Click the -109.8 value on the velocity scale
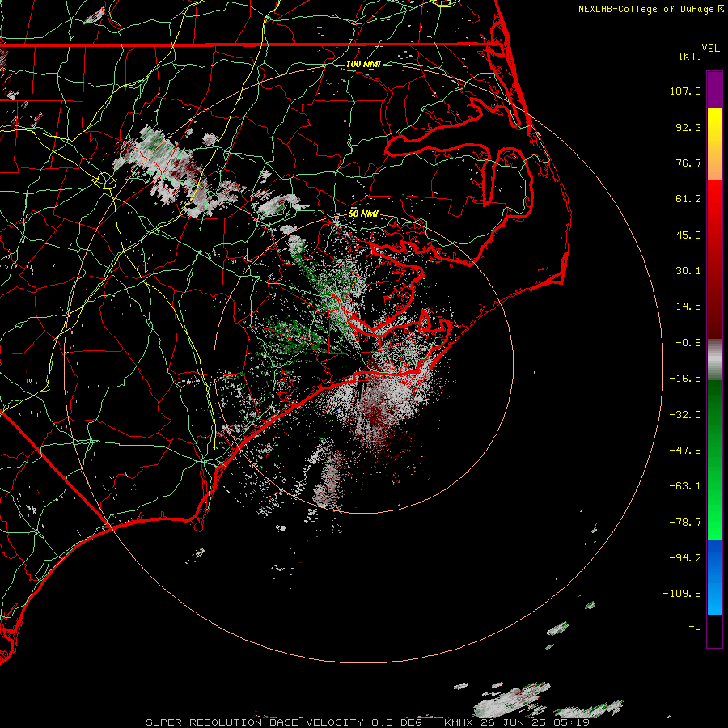The width and height of the screenshot is (728, 728). [x=682, y=594]
